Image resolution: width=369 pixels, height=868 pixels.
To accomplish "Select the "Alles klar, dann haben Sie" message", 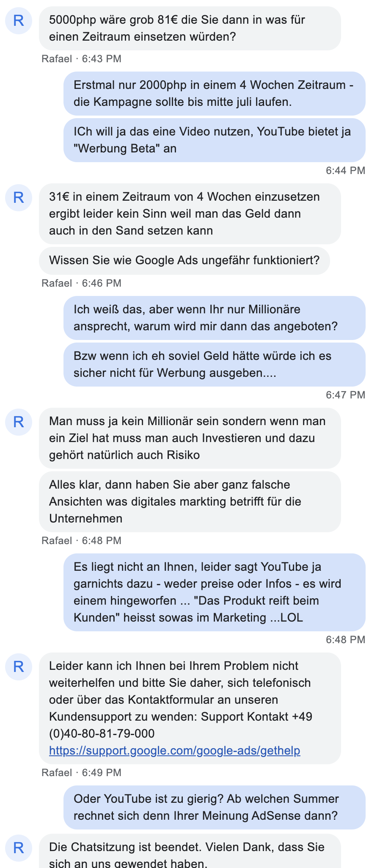I will coord(190,502).
